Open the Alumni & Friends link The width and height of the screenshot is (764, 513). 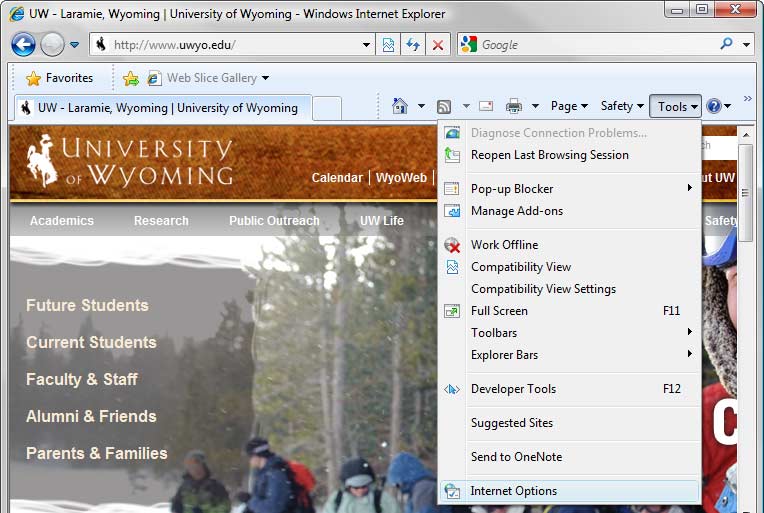coord(91,417)
